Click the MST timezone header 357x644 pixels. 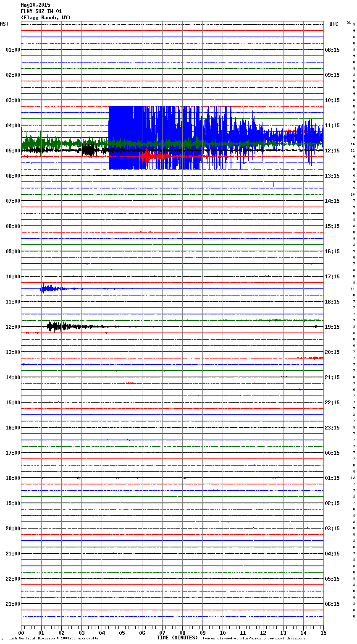click(x=4, y=24)
